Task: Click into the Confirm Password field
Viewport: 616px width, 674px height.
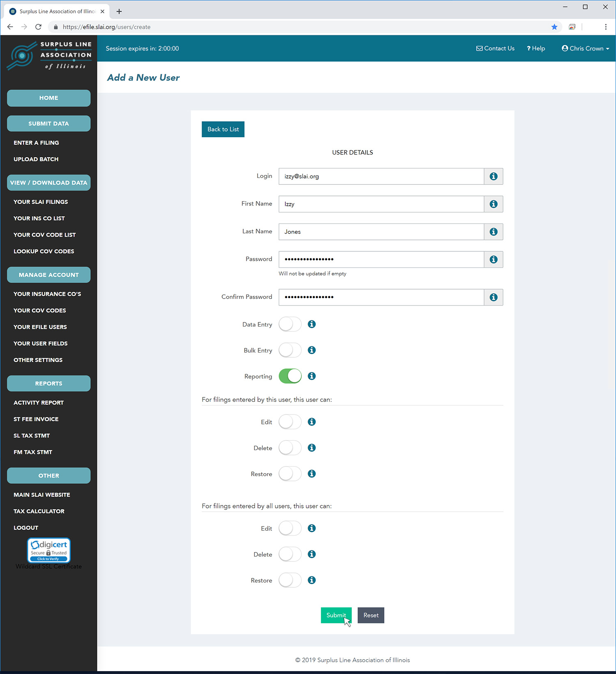Action: [381, 297]
